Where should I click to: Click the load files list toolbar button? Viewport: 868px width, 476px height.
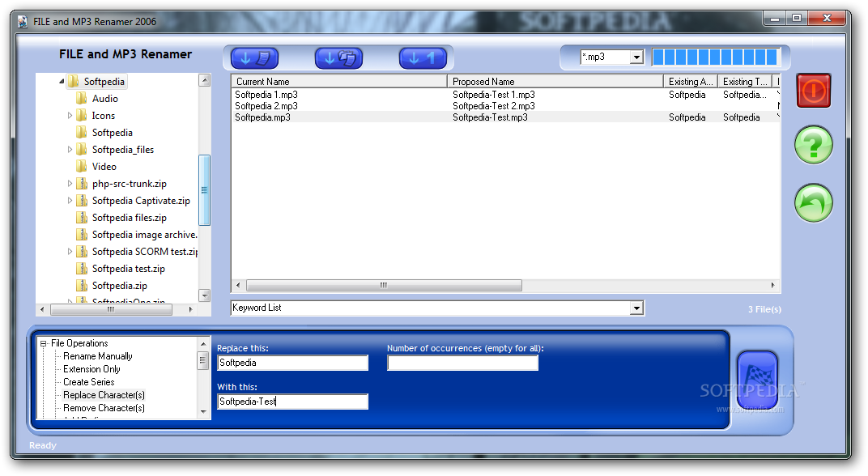pos(254,58)
